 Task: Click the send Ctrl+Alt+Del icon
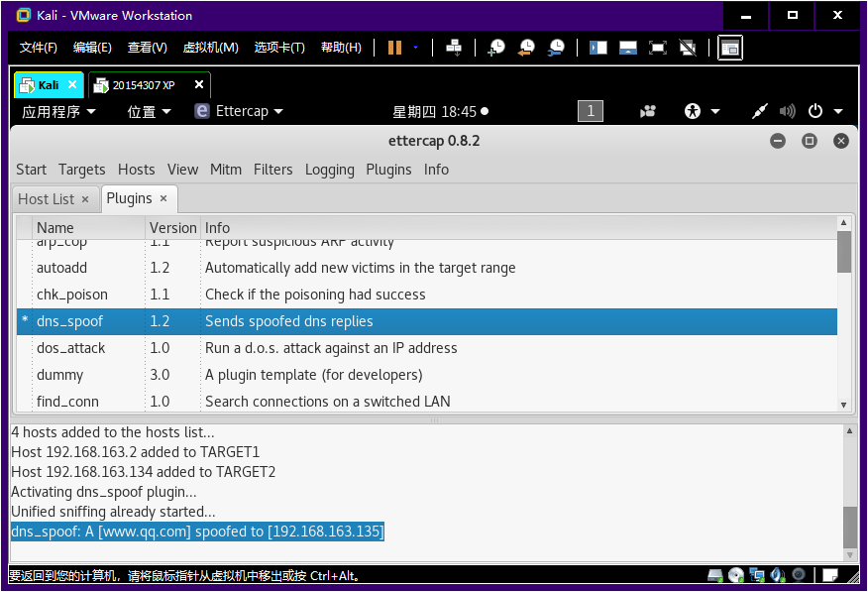coord(454,48)
